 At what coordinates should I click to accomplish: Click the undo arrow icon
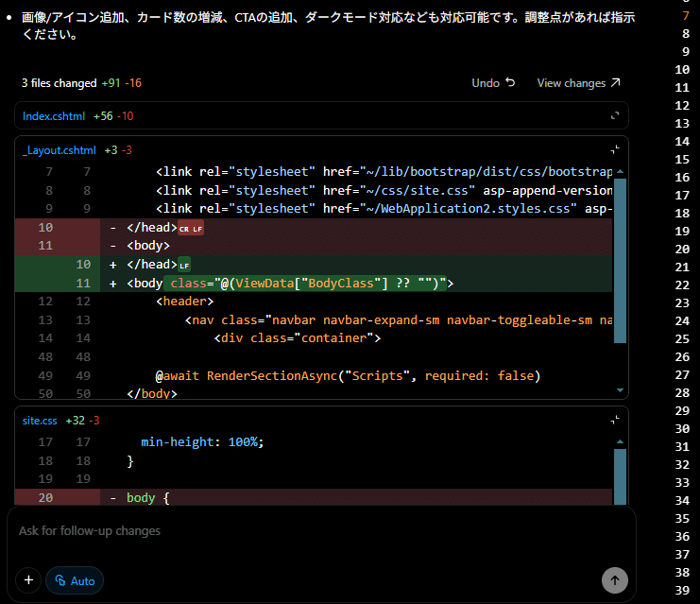[x=510, y=82]
